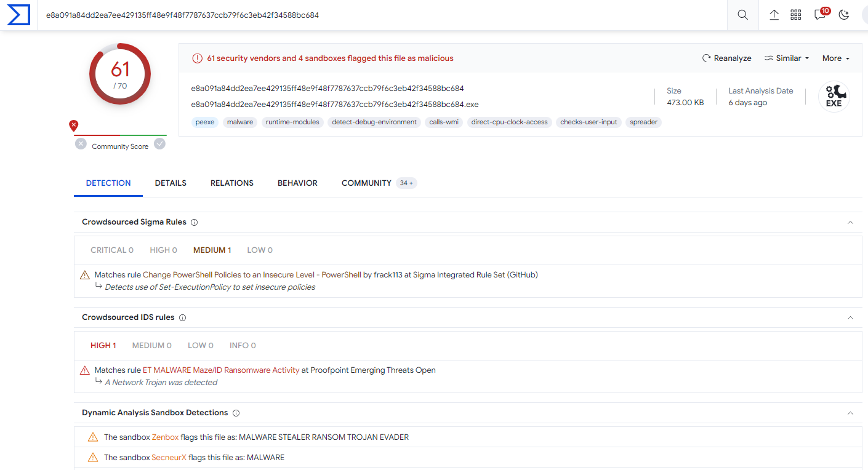Click the community score X vote button
Screen dimensions: 868x470
[81, 144]
